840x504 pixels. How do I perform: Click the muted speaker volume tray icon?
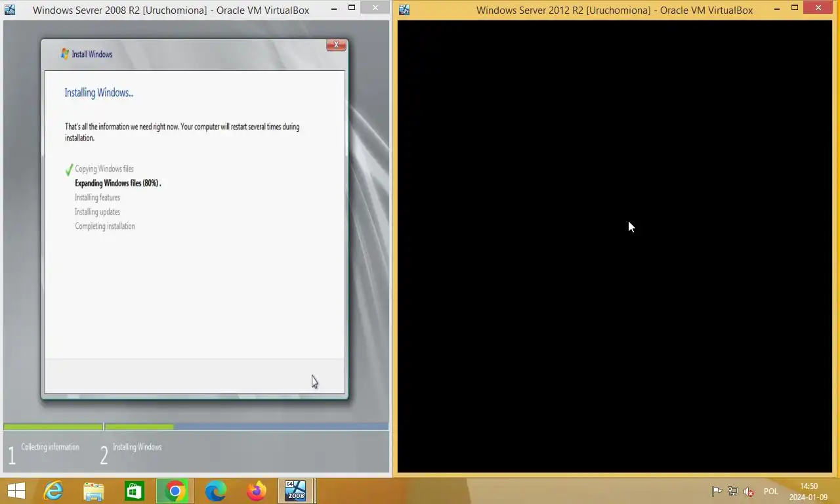point(749,492)
